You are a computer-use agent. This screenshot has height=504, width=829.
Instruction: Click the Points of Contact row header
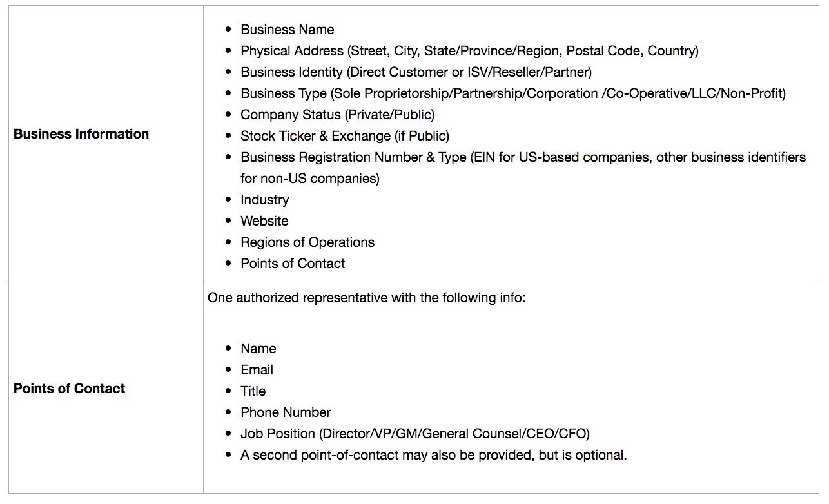70,389
